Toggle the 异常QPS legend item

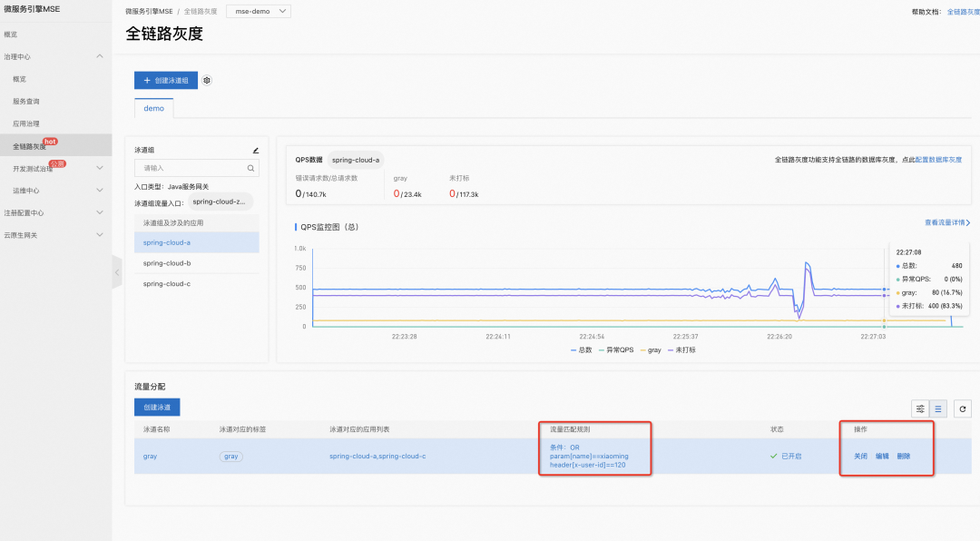click(616, 350)
